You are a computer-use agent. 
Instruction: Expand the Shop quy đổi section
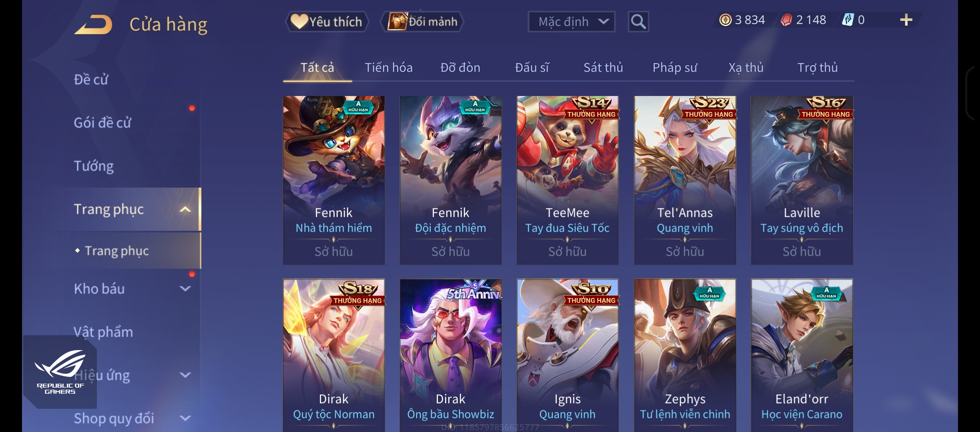(185, 418)
